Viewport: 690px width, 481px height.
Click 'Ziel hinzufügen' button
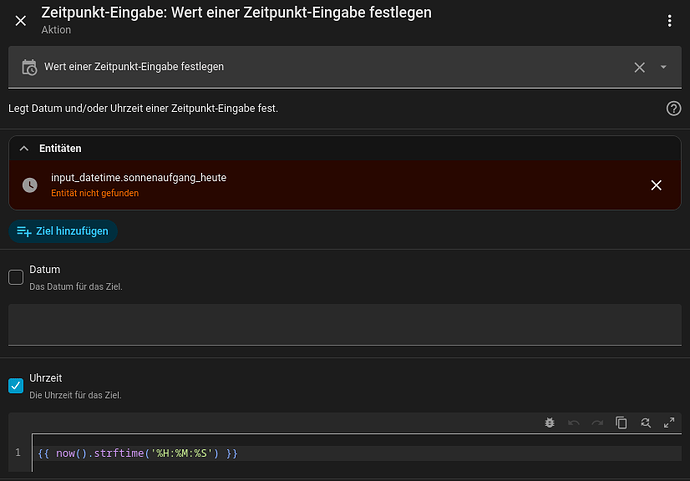tap(63, 231)
